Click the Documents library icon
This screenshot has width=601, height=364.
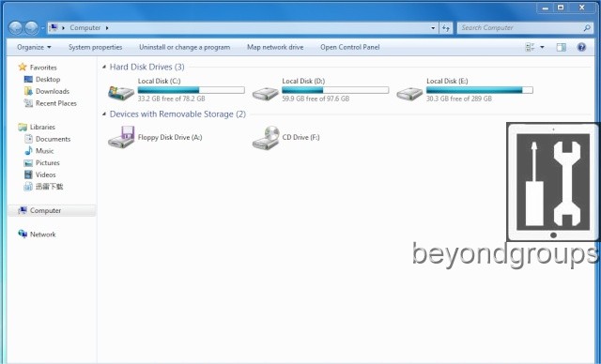[28, 139]
